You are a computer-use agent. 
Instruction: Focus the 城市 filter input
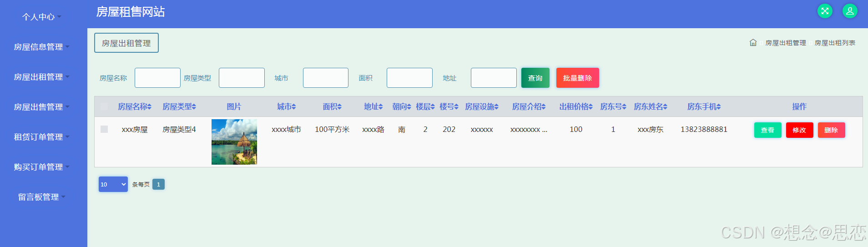[x=326, y=78]
